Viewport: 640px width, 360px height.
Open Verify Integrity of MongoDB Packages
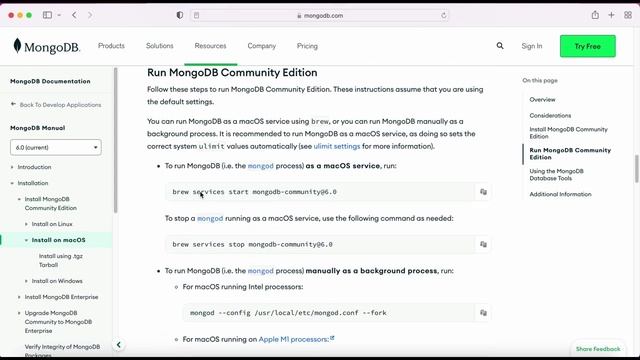pyautogui.click(x=62, y=351)
